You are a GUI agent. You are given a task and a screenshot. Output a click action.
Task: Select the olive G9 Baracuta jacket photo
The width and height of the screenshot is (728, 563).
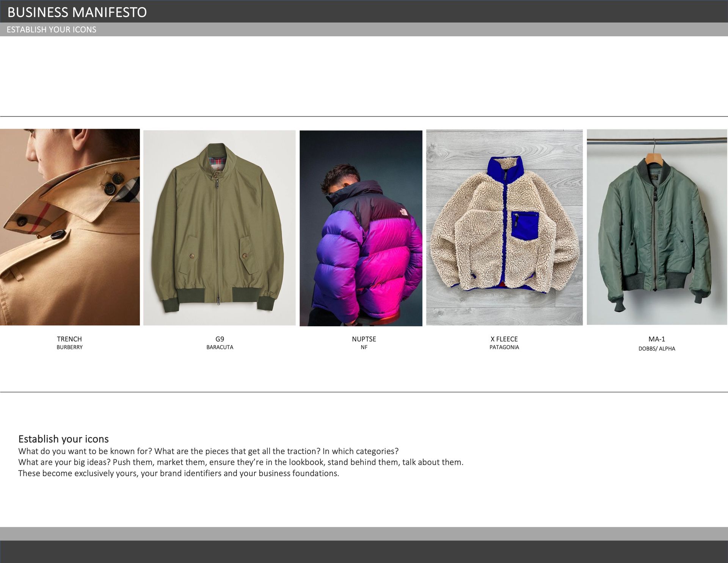point(220,228)
